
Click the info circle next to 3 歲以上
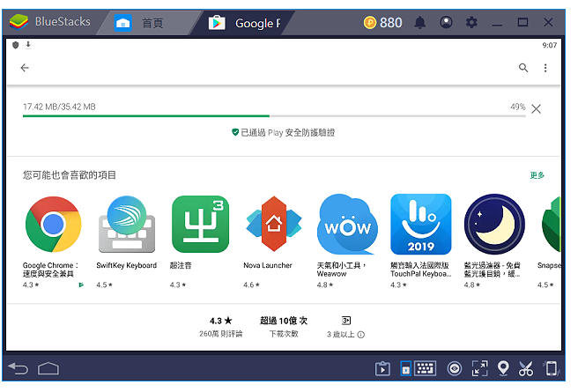(x=361, y=335)
